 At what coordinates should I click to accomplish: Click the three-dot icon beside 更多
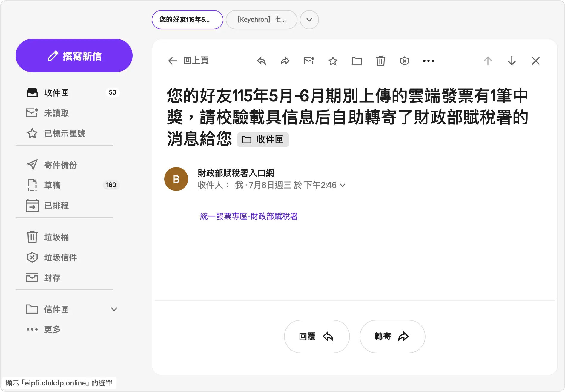pyautogui.click(x=32, y=329)
